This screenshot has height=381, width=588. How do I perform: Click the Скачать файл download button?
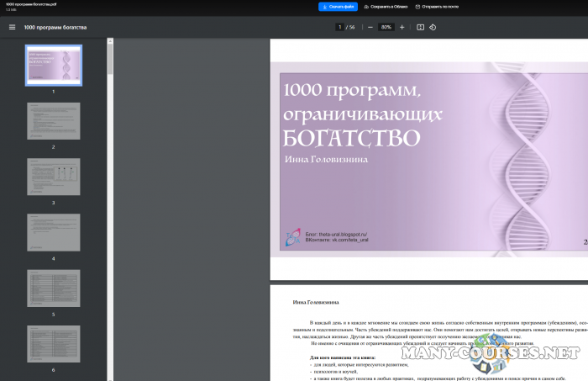[338, 6]
